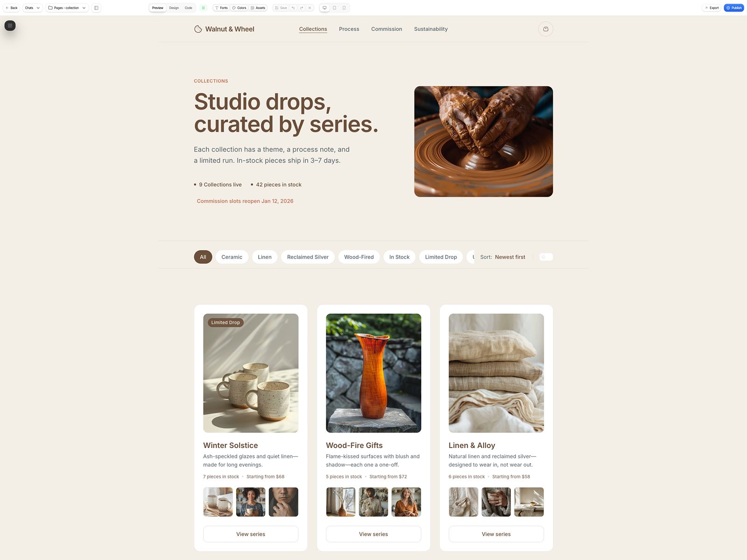Click the undo arrow in toolbar
Screen dimensions: 747x560
293,8
